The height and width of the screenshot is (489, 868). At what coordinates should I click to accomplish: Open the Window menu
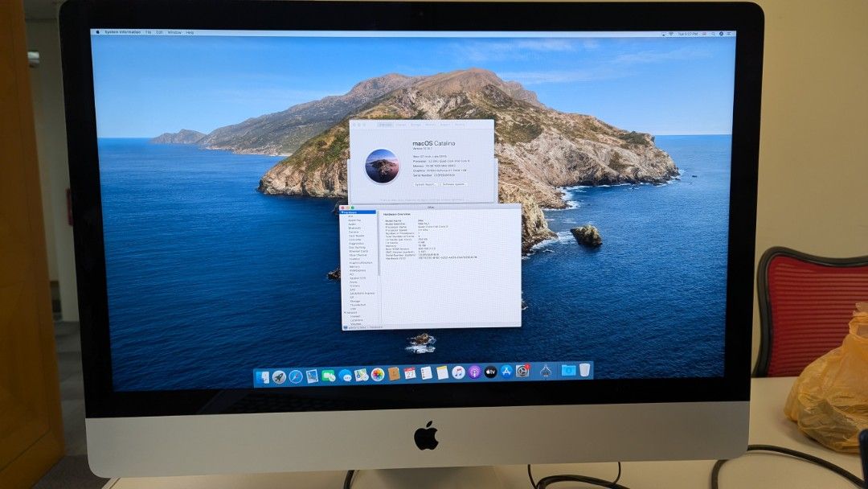pyautogui.click(x=174, y=32)
